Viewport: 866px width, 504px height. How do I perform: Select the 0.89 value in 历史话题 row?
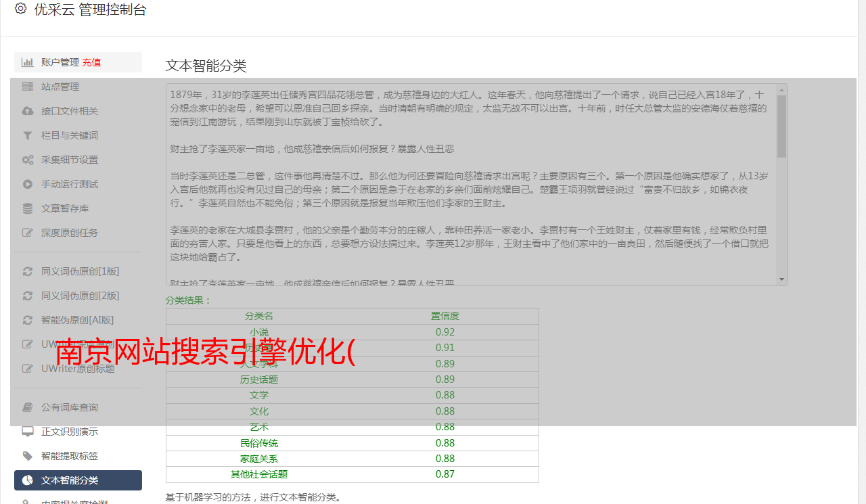click(x=445, y=380)
